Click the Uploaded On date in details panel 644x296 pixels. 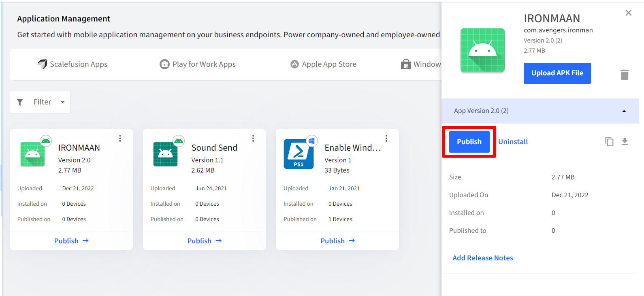[570, 195]
